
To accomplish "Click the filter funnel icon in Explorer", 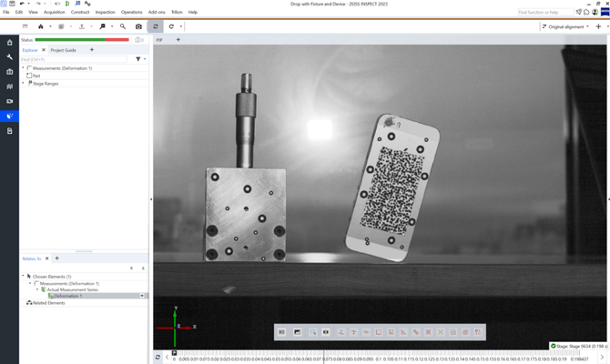I will pyautogui.click(x=137, y=59).
